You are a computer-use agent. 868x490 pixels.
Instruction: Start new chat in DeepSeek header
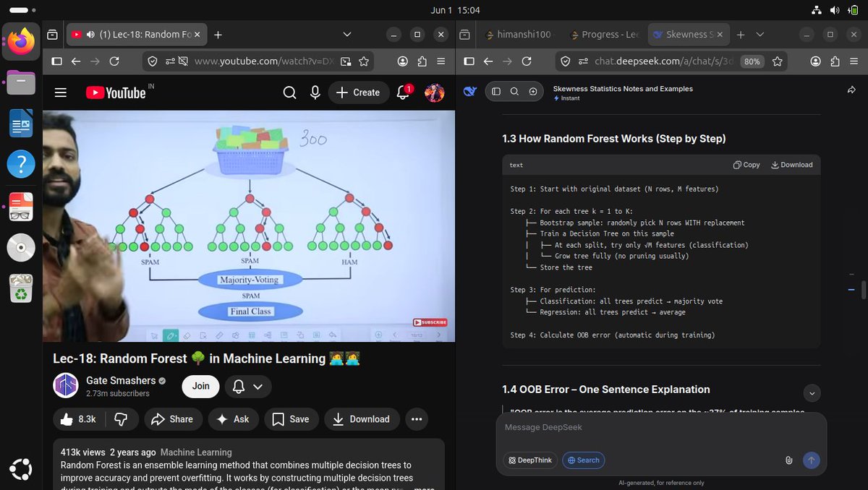(533, 92)
